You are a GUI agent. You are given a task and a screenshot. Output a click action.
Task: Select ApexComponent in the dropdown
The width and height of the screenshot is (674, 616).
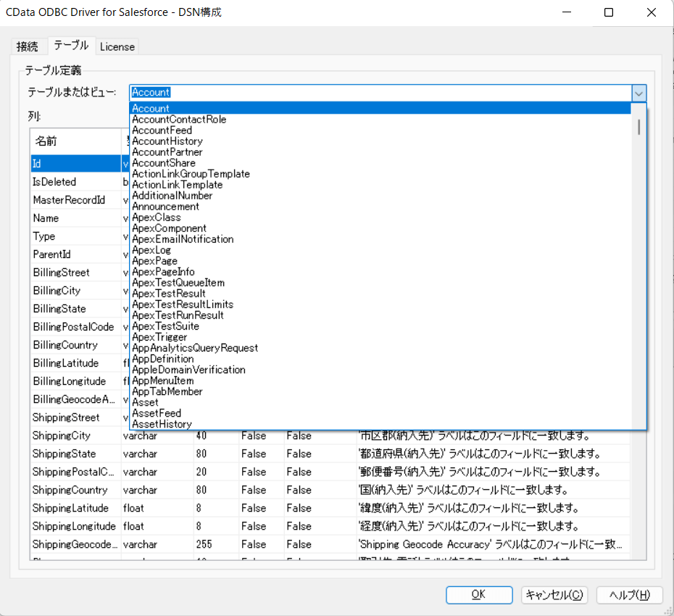(380, 228)
